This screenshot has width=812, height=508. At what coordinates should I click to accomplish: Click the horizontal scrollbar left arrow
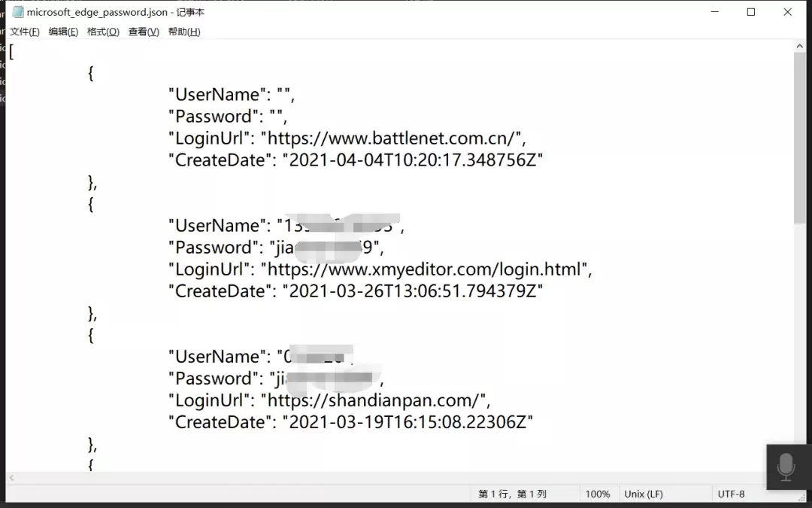(11, 478)
